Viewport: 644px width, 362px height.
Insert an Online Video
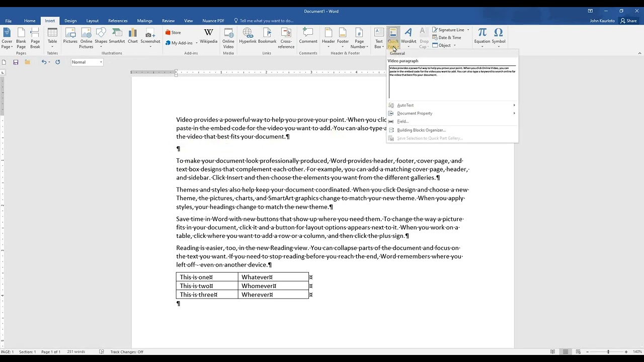pos(228,38)
